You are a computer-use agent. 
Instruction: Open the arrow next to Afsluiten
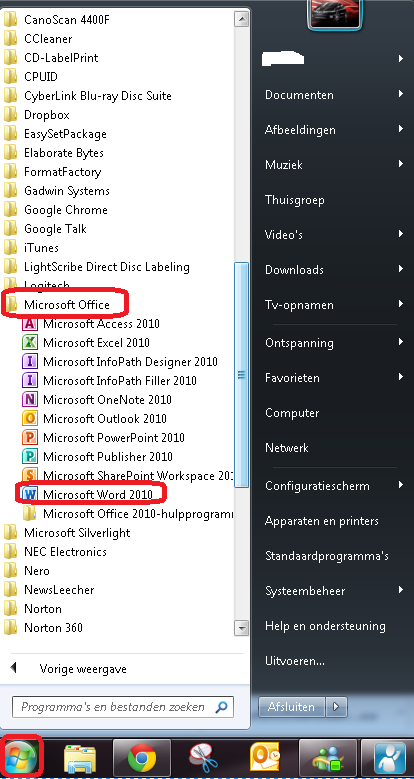pyautogui.click(x=336, y=706)
